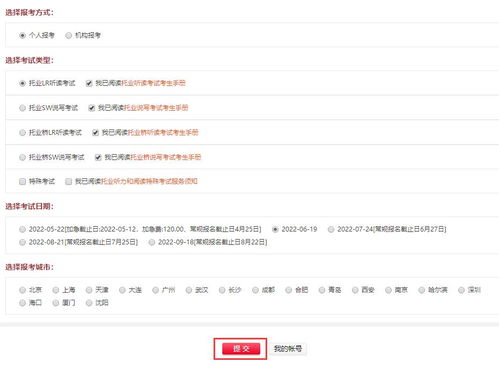Pick 哈尔滨 as exam city
499x369 pixels.
[422, 290]
